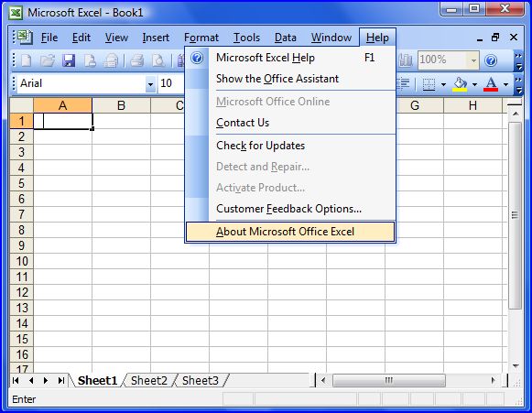This screenshot has height=413, width=532.
Task: Select About Microsoft Office Excel
Action: 290,232
